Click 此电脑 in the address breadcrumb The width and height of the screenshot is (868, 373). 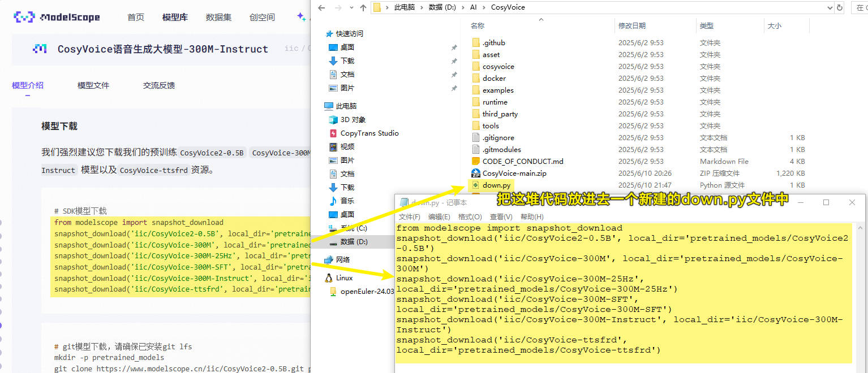[x=403, y=7]
